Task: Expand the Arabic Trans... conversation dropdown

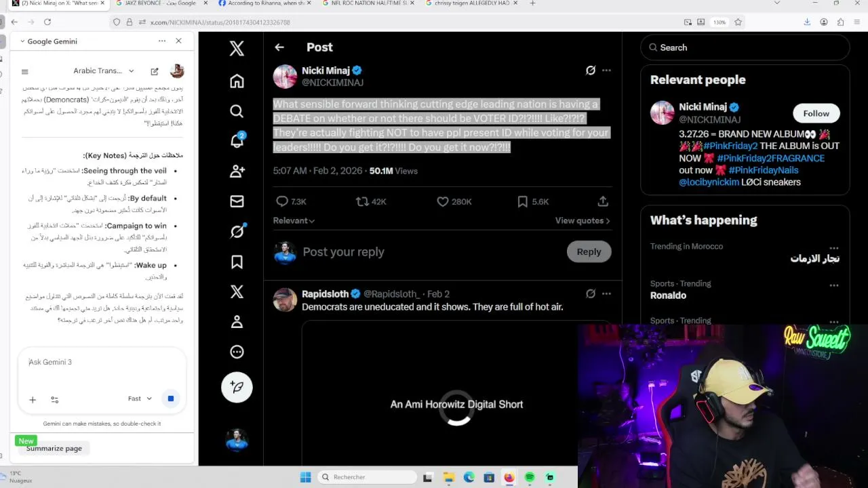Action: [104, 71]
